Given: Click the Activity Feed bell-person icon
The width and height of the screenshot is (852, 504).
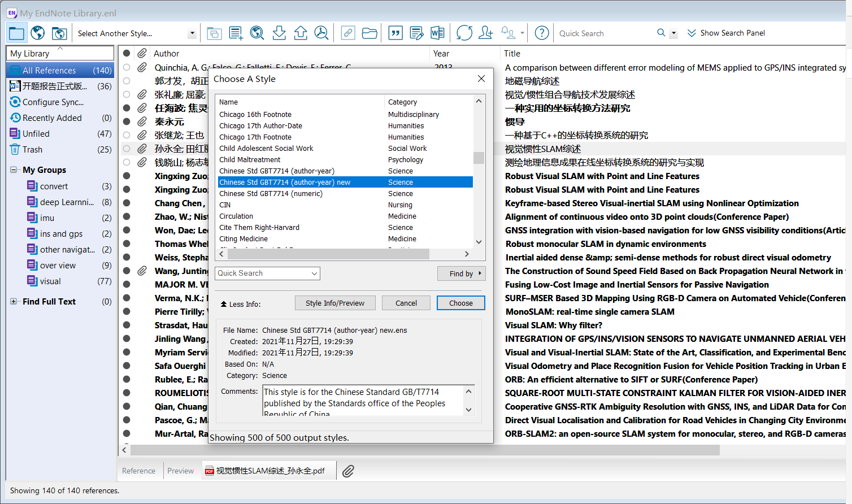Looking at the screenshot, I should (508, 33).
